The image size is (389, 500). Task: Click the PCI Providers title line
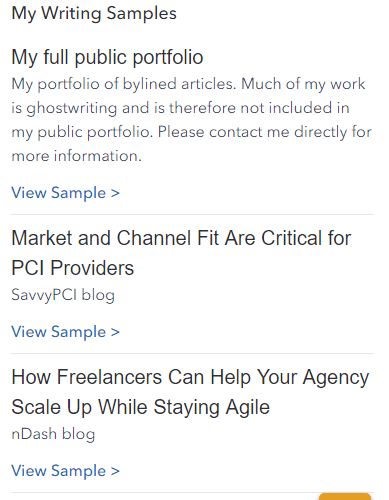click(73, 268)
